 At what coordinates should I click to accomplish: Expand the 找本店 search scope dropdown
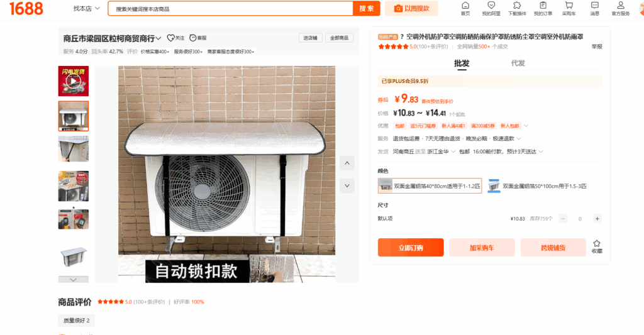(x=87, y=9)
